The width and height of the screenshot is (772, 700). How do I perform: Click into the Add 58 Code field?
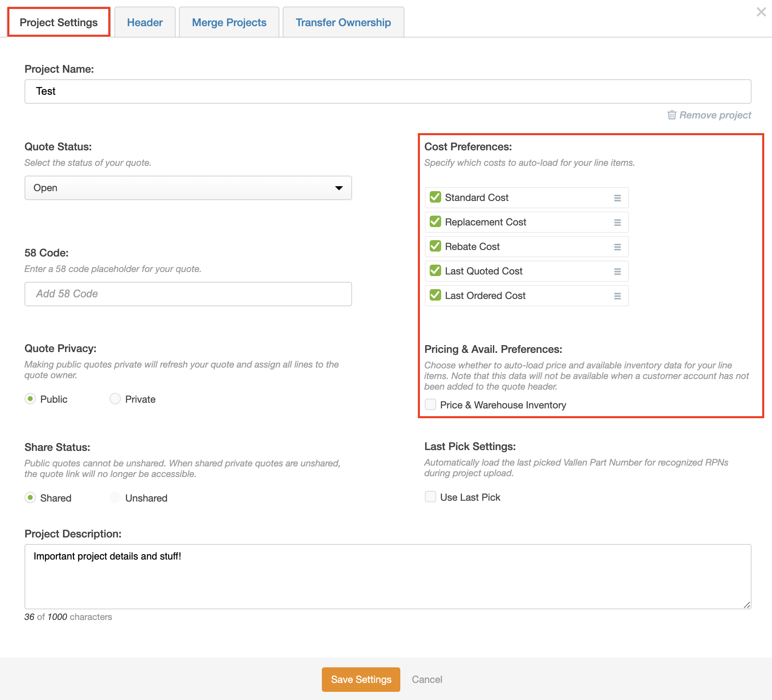coord(188,294)
